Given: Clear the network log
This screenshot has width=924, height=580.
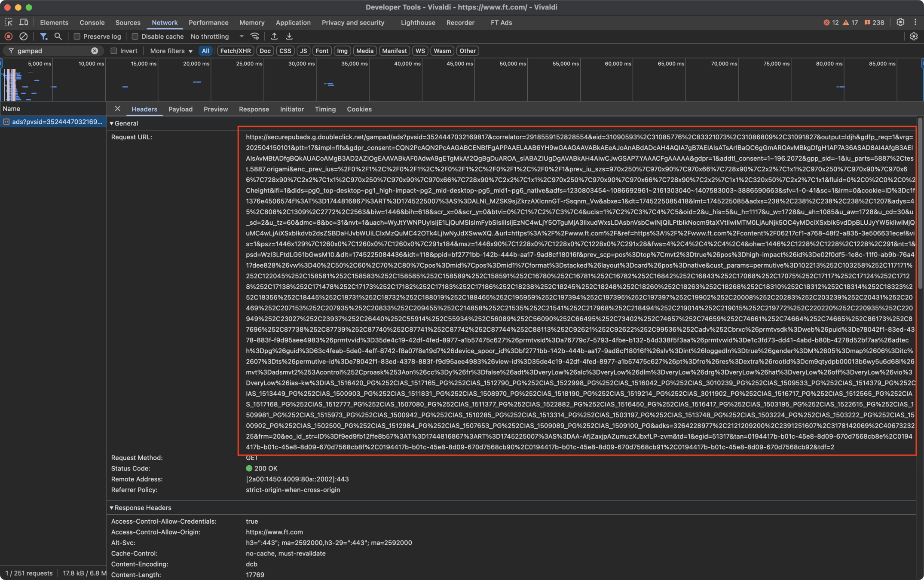Looking at the screenshot, I should click(24, 37).
